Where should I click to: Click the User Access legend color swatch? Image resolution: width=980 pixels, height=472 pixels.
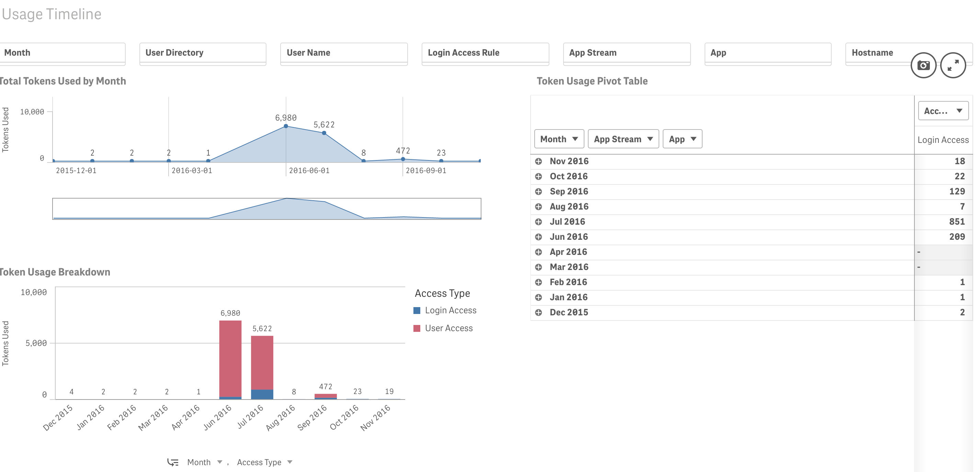(x=417, y=328)
